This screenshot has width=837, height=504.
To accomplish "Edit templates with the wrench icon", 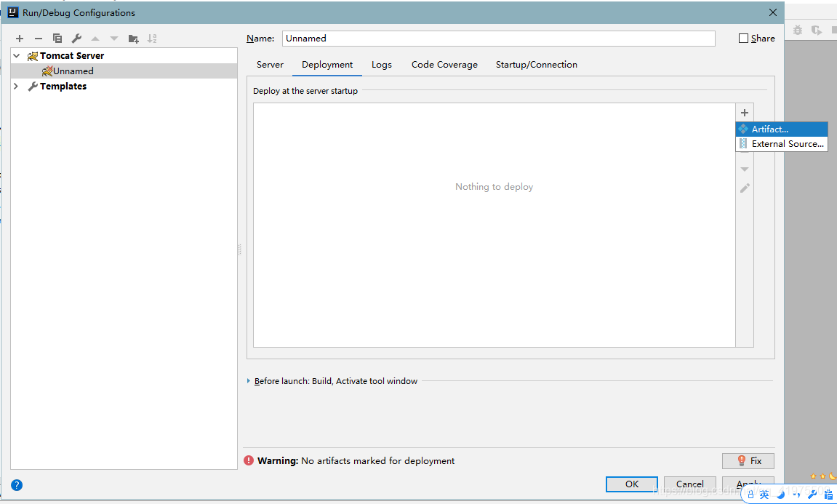I will (x=76, y=39).
